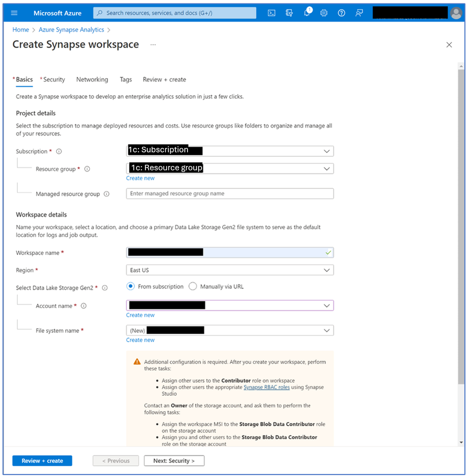Open the Feedback icon
The image size is (466, 476).
pos(359,13)
